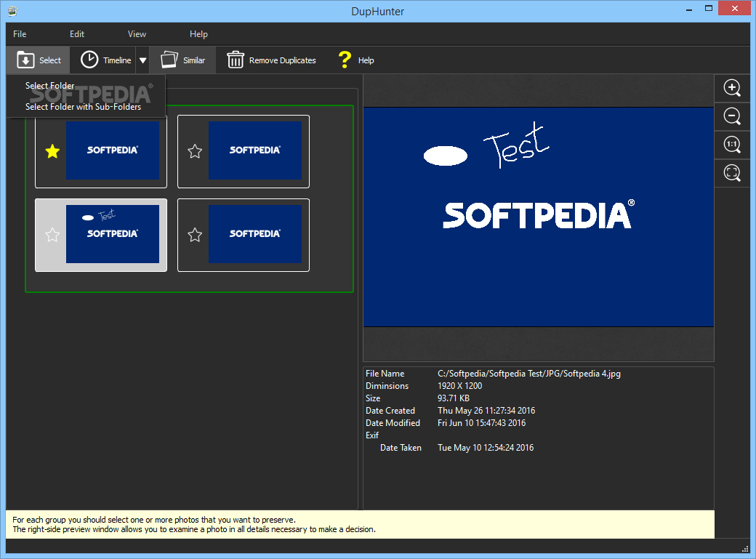
Task: Toggle the star on the top-right Softpedia thumbnail
Action: (195, 151)
